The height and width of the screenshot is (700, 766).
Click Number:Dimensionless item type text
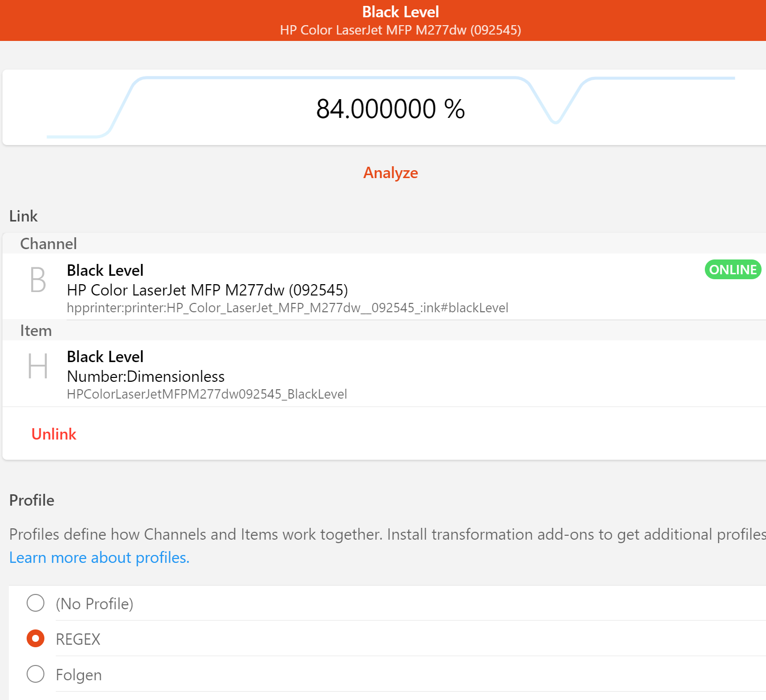(146, 376)
